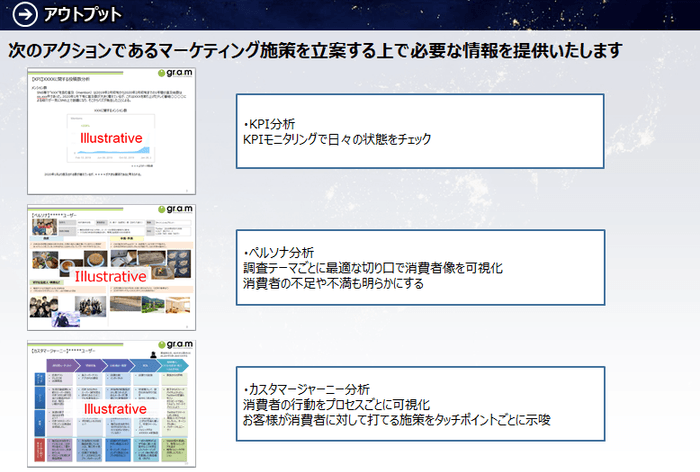The height and width of the screenshot is (472, 700).
Task: Click the gram logo on persona thumbnail
Action: (178, 212)
